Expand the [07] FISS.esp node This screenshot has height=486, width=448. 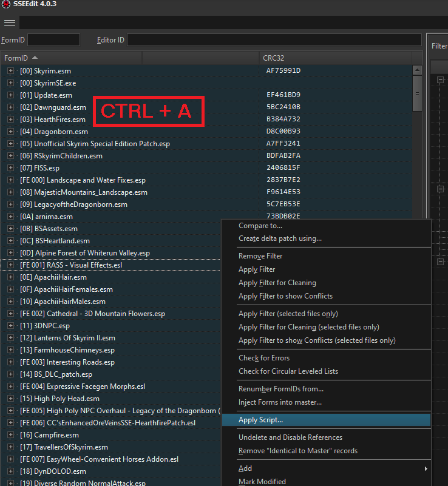[10, 168]
